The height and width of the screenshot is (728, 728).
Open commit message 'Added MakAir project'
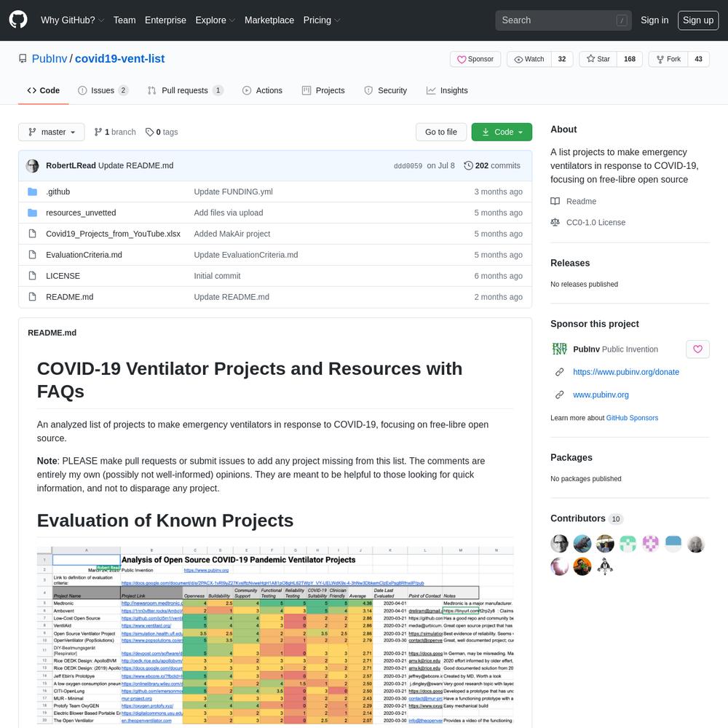click(232, 234)
